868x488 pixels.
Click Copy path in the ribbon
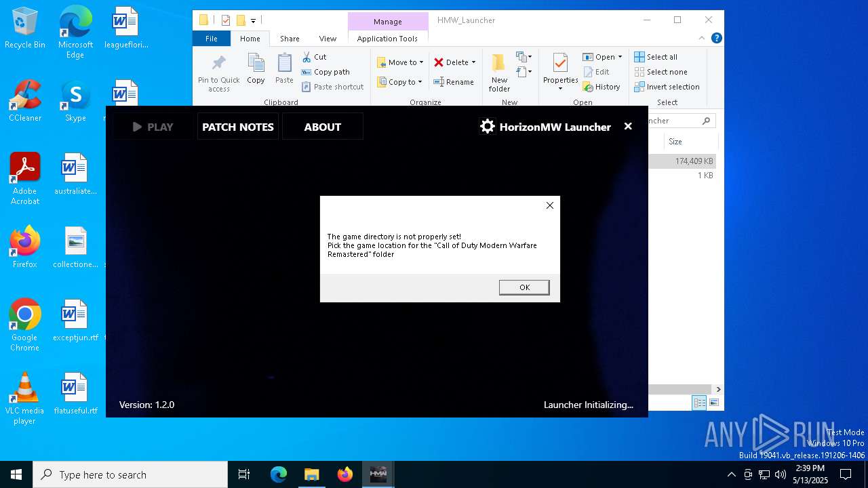pos(325,72)
